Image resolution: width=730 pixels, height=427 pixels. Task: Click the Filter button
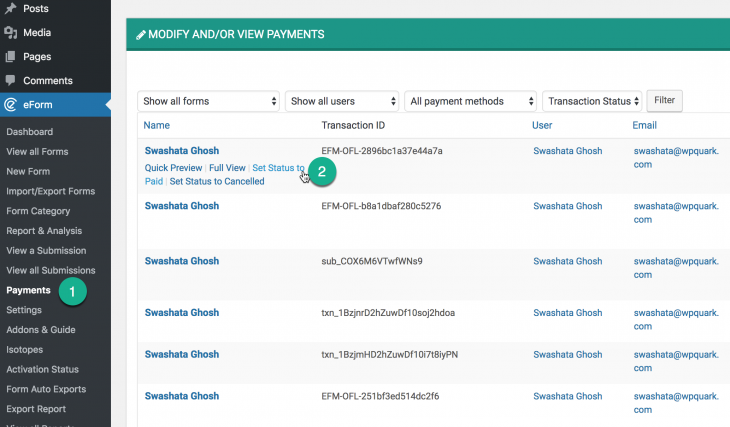click(664, 101)
